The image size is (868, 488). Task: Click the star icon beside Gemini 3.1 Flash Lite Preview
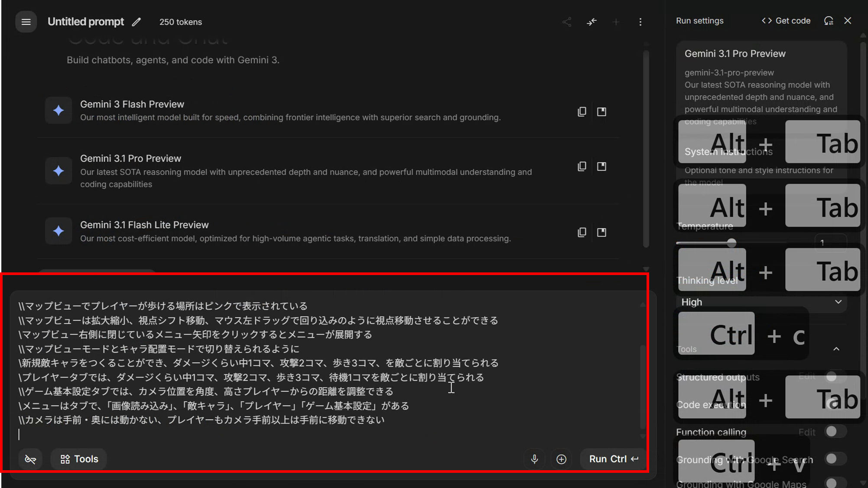click(x=59, y=231)
